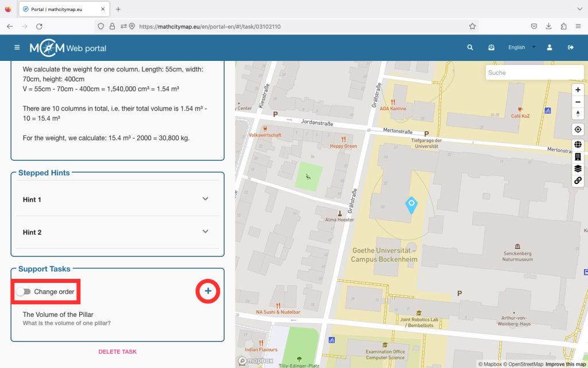Toggle the Change order switch
Viewport: 588px width, 368px height.
24,292
